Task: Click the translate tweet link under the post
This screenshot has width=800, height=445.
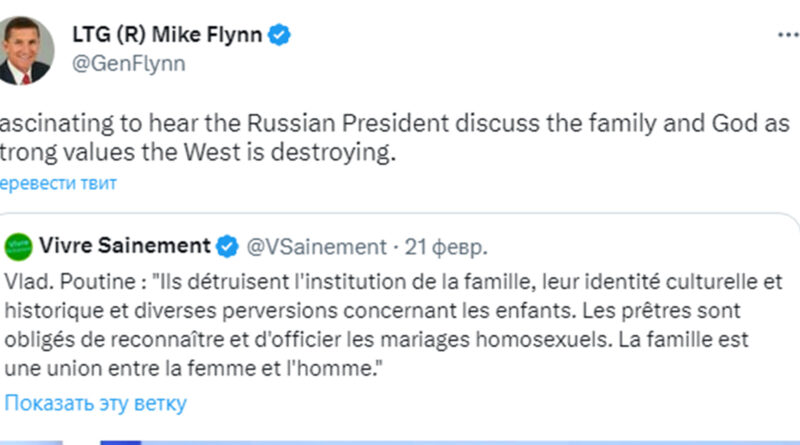Action: click(x=57, y=183)
